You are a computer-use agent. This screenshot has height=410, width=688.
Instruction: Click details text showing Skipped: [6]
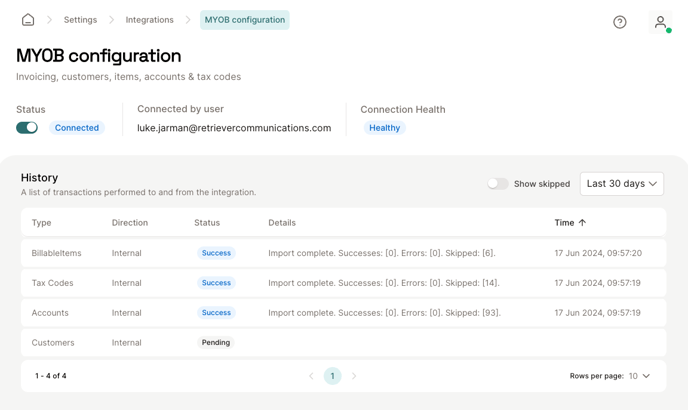click(382, 253)
